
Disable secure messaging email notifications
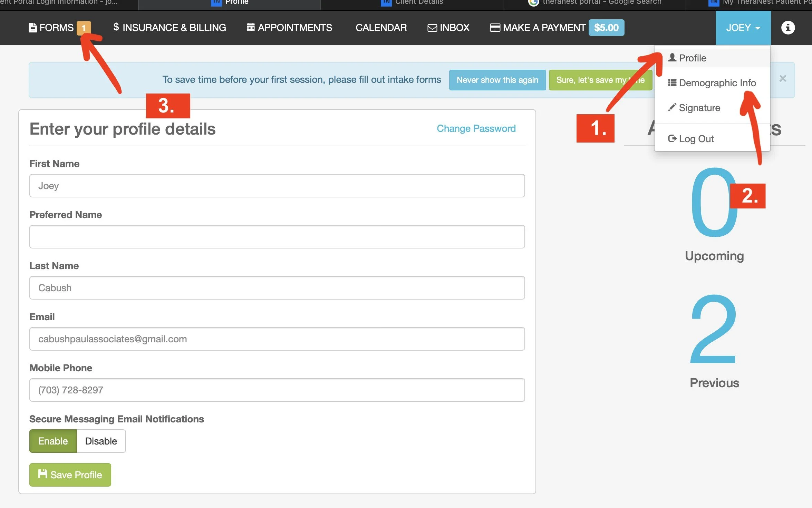[101, 441]
